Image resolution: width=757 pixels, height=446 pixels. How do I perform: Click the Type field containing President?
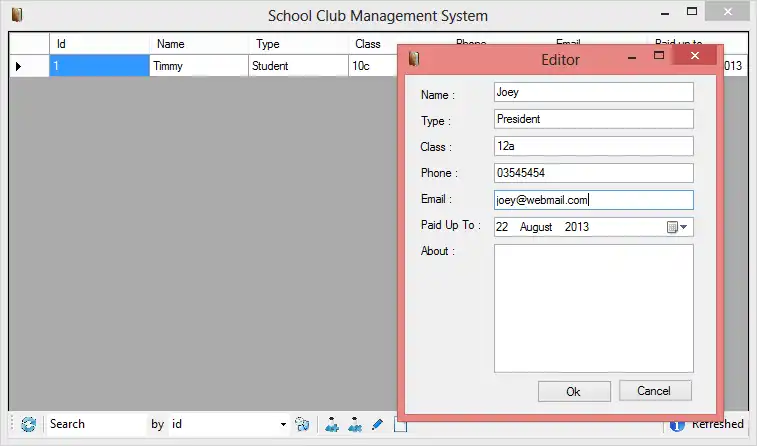click(593, 119)
